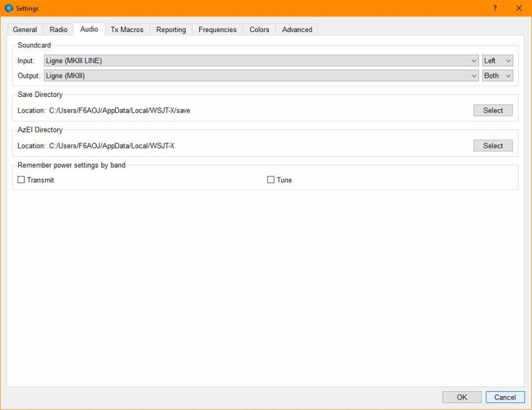This screenshot has width=532, height=410.
Task: Enable the Transmit power checkbox
Action: (x=22, y=180)
